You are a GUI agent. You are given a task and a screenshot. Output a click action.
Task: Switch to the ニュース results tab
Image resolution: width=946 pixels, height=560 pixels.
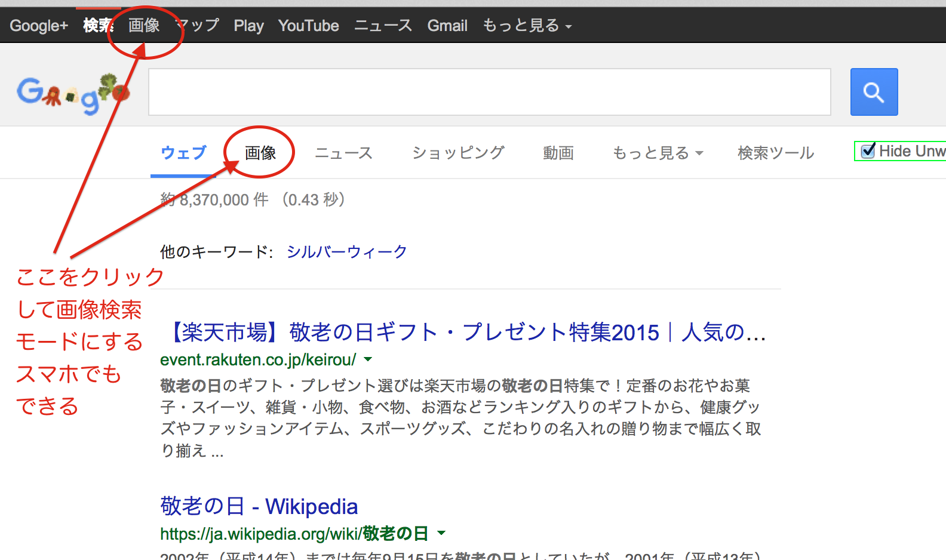tap(343, 153)
